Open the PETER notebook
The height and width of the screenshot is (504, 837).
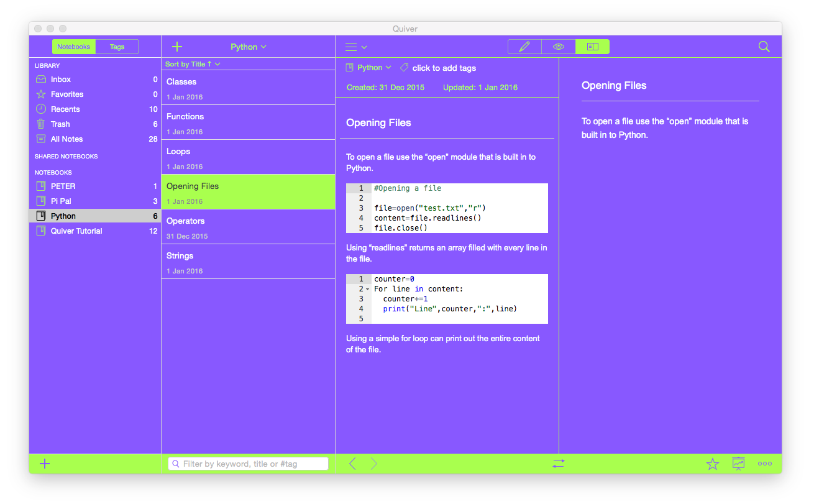[x=95, y=186]
